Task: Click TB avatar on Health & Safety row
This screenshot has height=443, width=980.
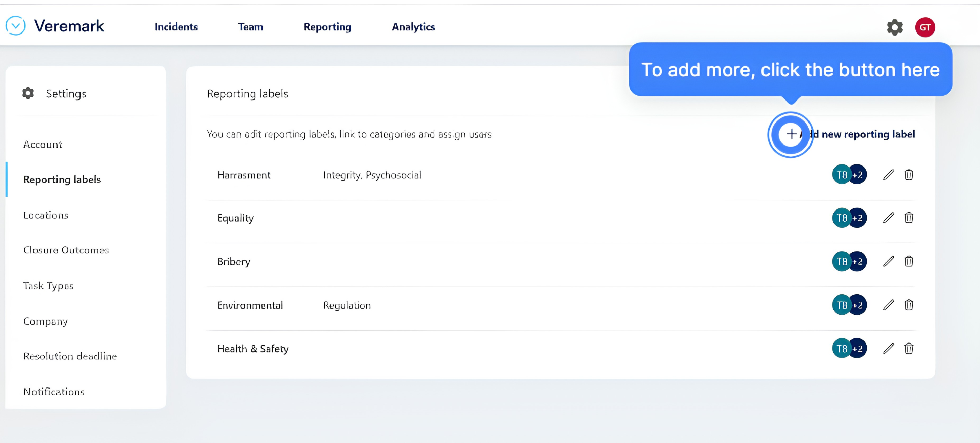Action: click(x=842, y=348)
